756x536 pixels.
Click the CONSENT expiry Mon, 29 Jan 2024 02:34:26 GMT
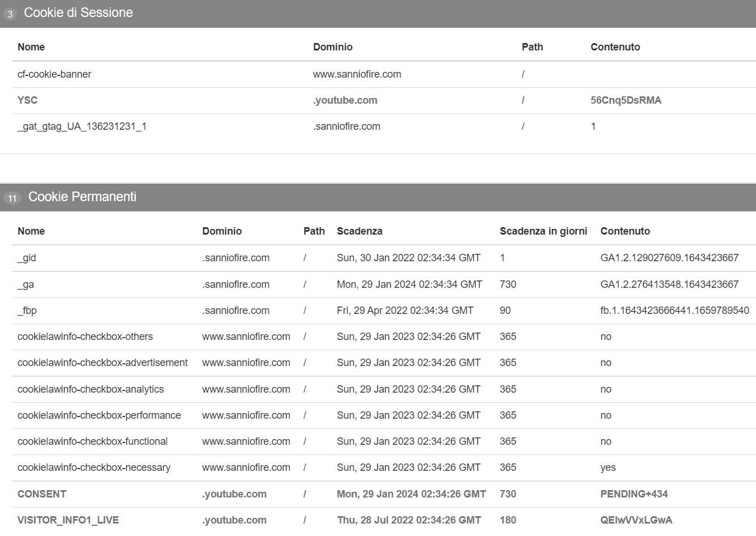tap(411, 494)
